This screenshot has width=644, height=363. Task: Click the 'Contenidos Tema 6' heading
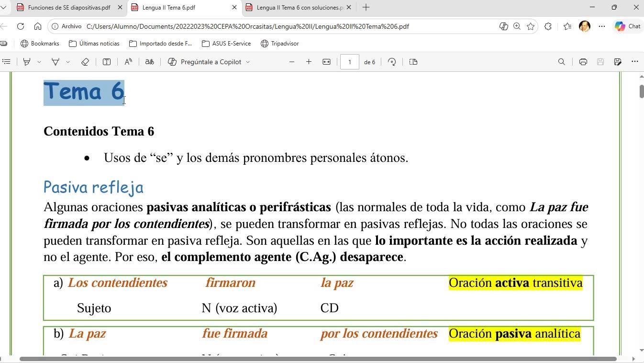click(99, 131)
